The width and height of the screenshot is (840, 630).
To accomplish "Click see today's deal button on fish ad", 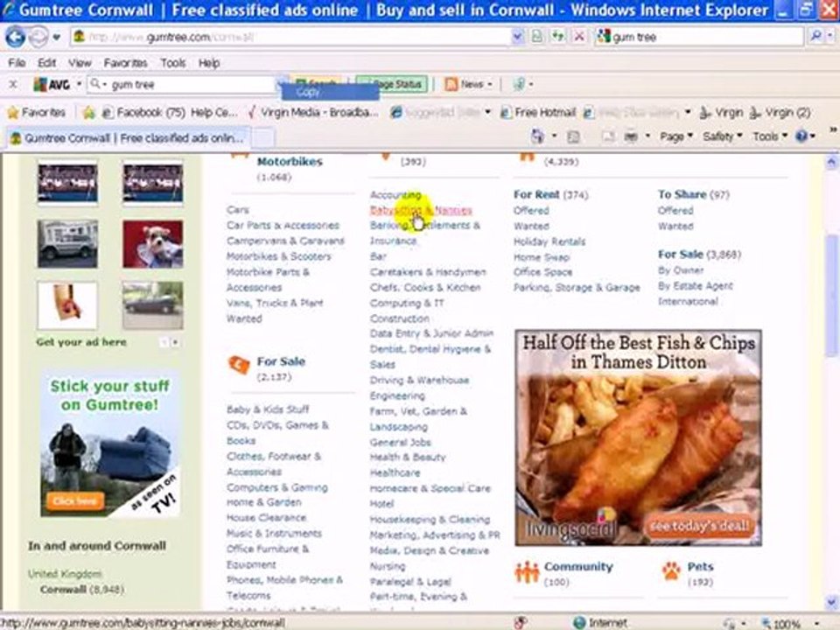I will coord(699,526).
